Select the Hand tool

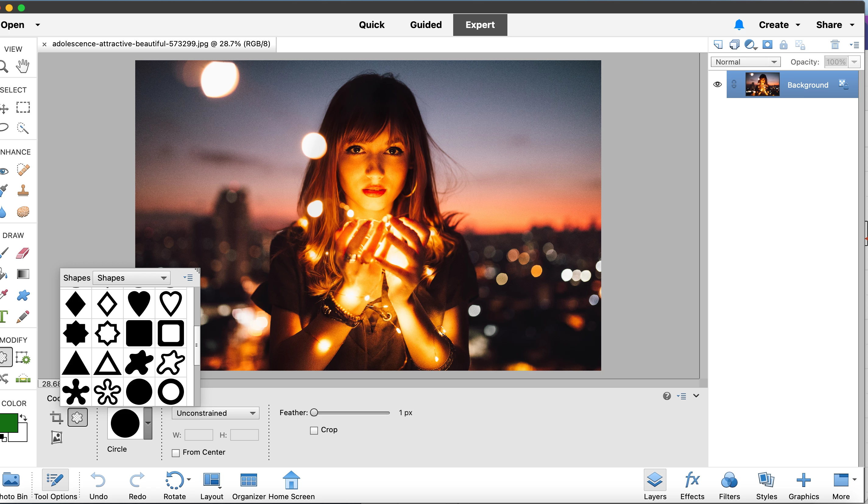23,66
